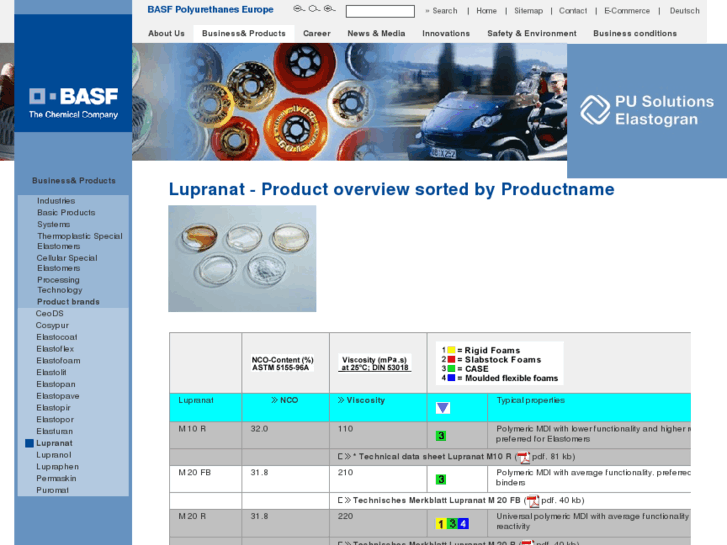Open the Elastopor brand link

55,420
